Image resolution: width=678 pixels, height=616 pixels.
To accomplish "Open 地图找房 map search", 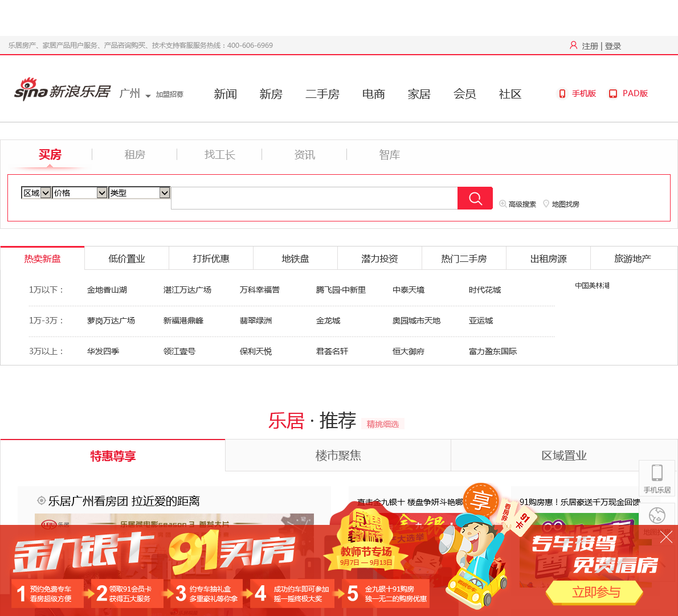I will [561, 204].
